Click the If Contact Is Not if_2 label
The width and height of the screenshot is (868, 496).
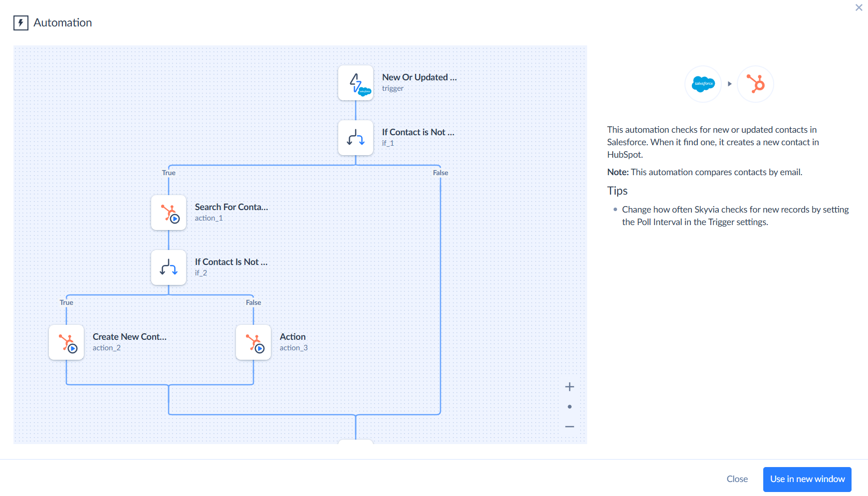tap(231, 262)
